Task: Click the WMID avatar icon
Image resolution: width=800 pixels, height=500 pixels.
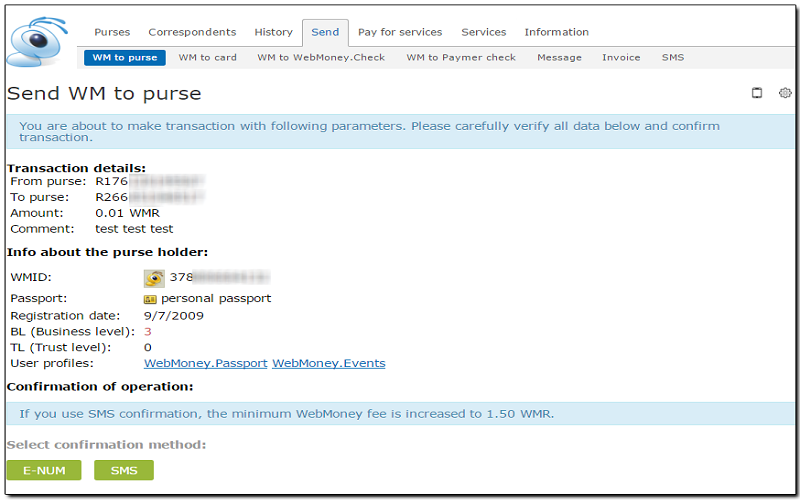Action: [x=154, y=278]
